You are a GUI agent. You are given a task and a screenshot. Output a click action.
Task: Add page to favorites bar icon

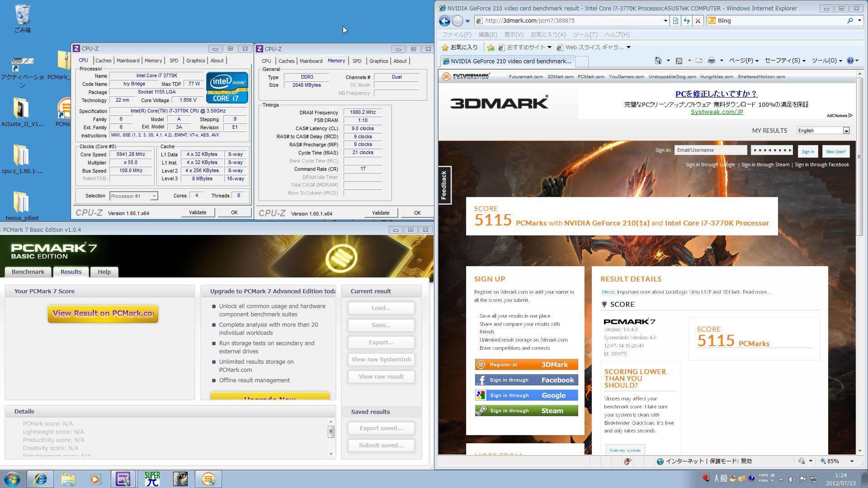[491, 47]
